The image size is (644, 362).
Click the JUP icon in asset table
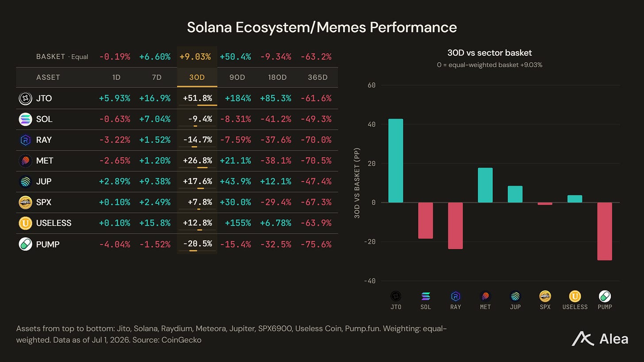(25, 182)
